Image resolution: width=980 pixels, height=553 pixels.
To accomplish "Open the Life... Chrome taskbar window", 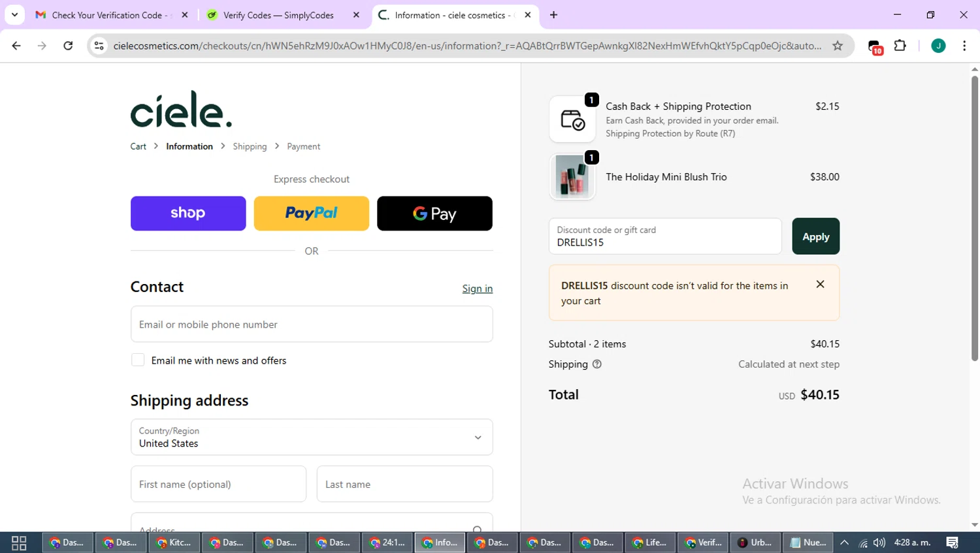I will pyautogui.click(x=651, y=543).
